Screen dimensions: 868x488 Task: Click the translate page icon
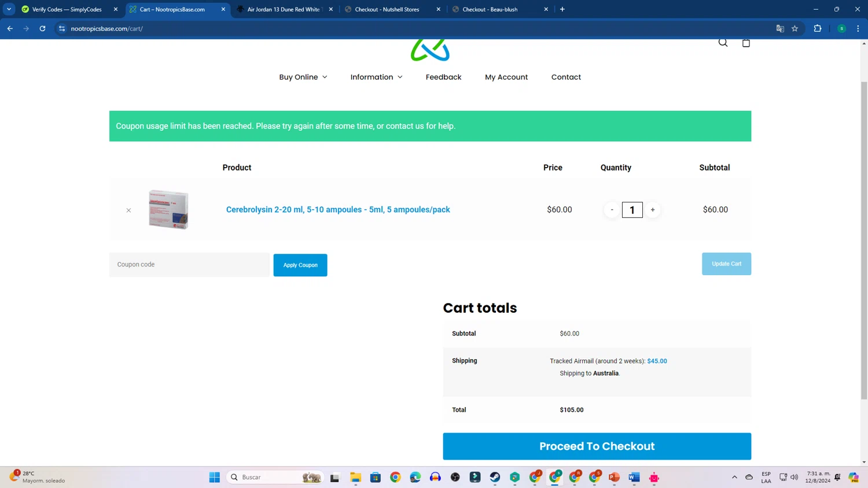[780, 28]
